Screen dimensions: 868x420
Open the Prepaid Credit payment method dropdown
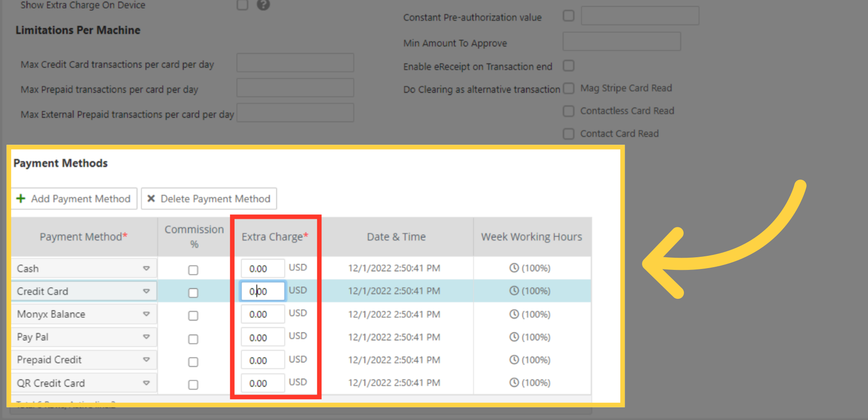pos(146,360)
